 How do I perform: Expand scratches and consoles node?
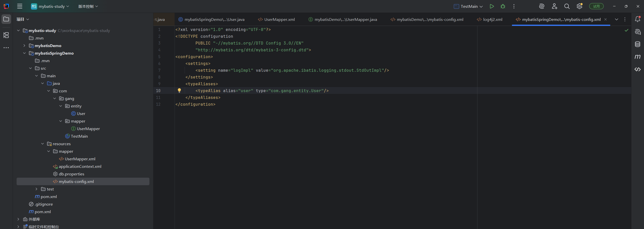pos(18,227)
